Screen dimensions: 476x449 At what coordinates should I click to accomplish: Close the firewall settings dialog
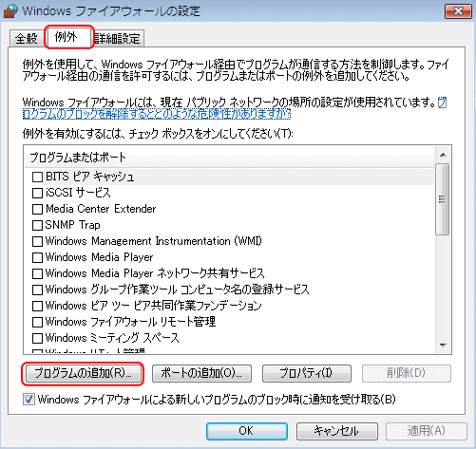point(458,11)
